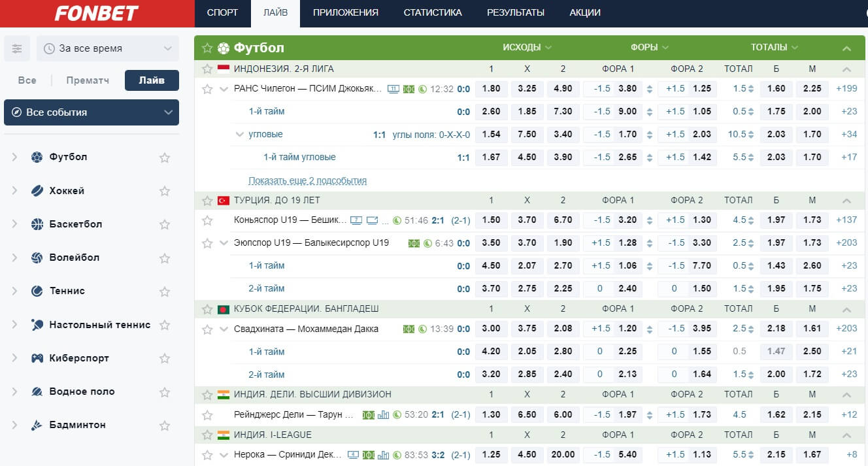Collapse the green Футбол section chevron

(847, 48)
